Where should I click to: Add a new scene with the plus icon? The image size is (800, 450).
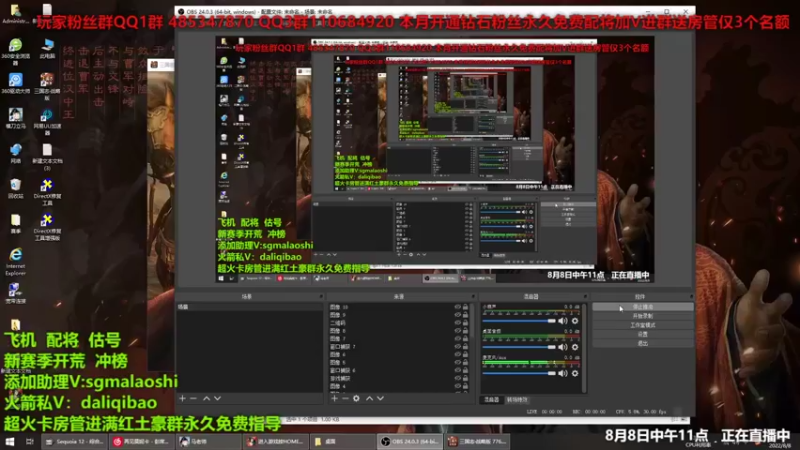tap(182, 398)
